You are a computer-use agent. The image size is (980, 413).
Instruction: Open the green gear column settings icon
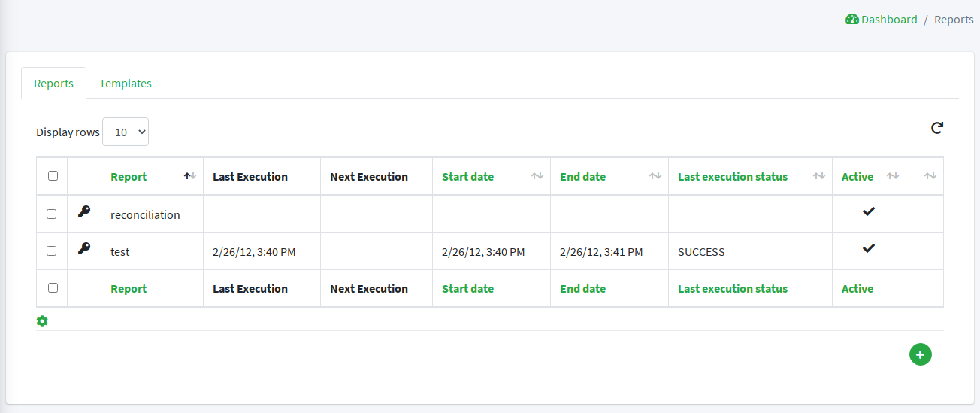42,321
